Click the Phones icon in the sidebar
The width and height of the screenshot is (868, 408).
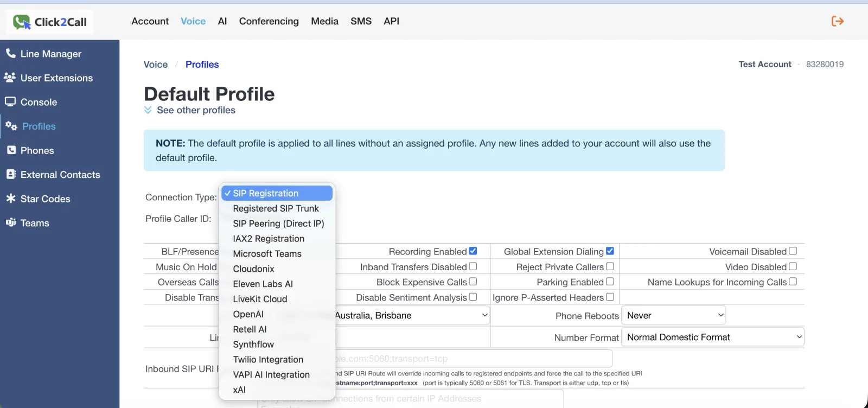[11, 150]
